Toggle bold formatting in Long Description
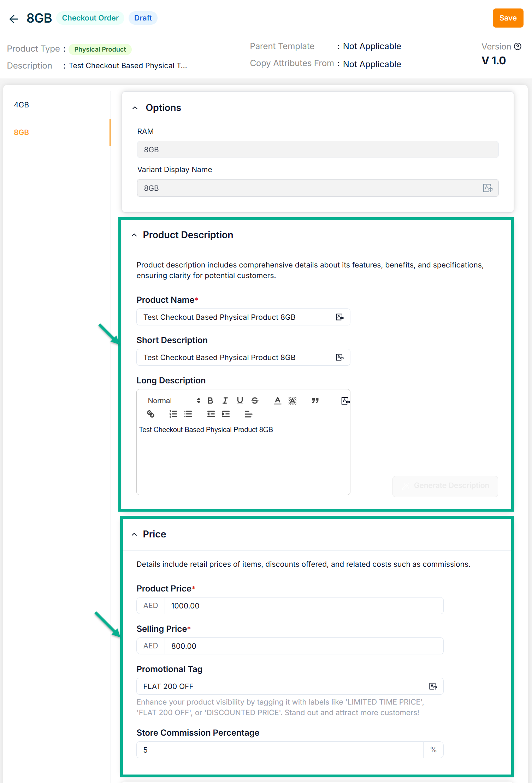 210,400
